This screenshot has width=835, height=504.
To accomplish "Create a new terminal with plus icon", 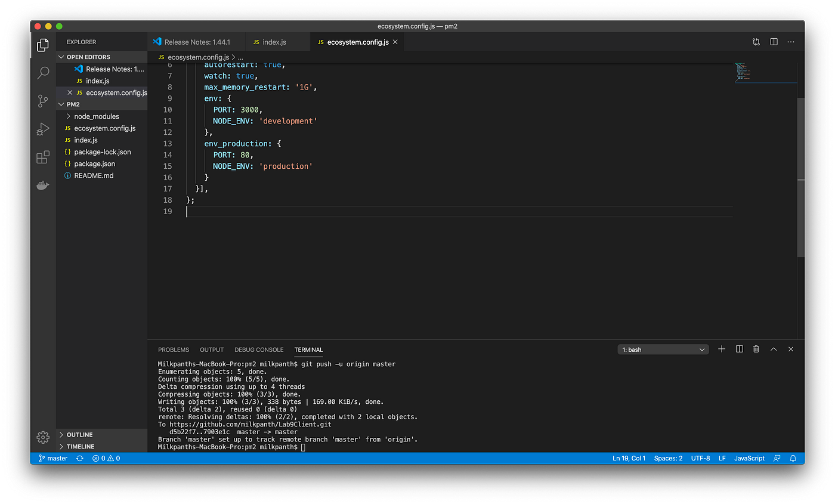I will (722, 350).
